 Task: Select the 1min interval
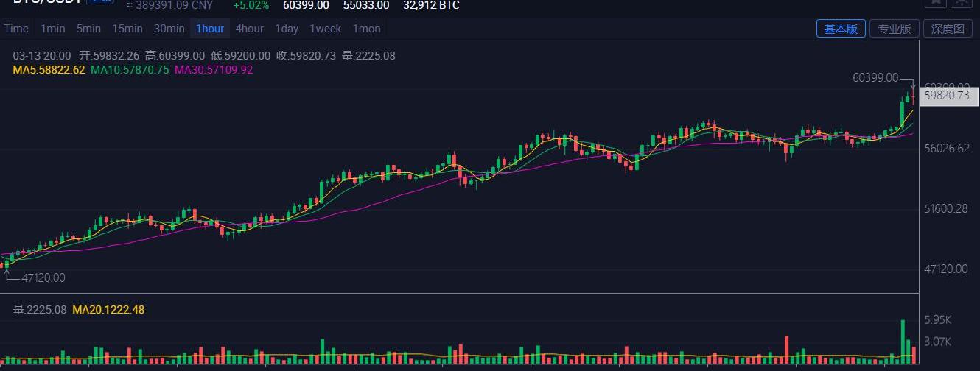tap(53, 29)
